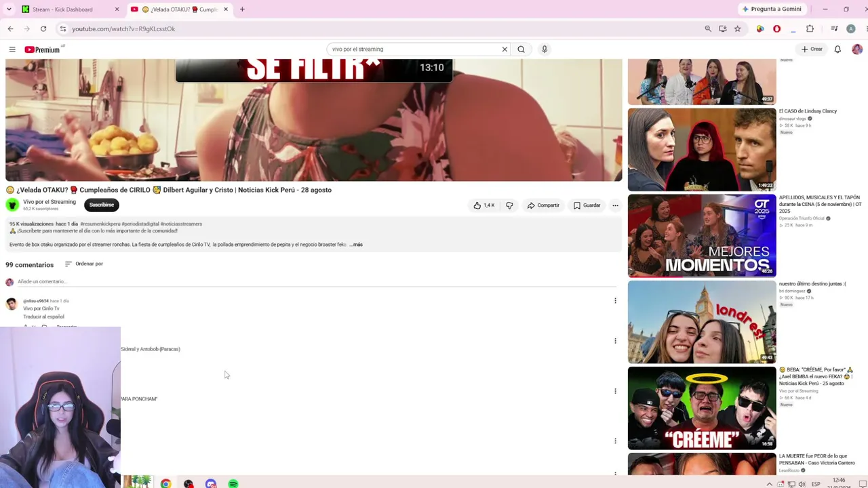Viewport: 868px width, 488px height.
Task: Open the tab search dropdown arrow
Action: (9, 9)
